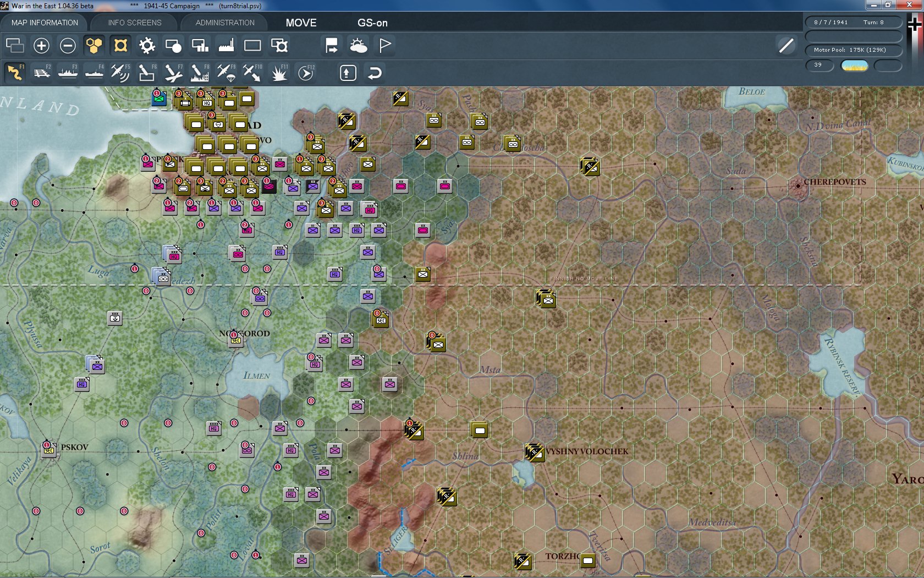
Task: Click the BELOE lake label
Action: click(x=752, y=91)
